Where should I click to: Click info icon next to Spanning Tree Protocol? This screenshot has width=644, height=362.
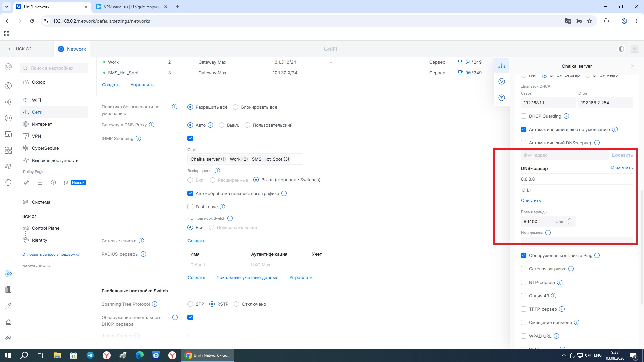click(x=155, y=304)
